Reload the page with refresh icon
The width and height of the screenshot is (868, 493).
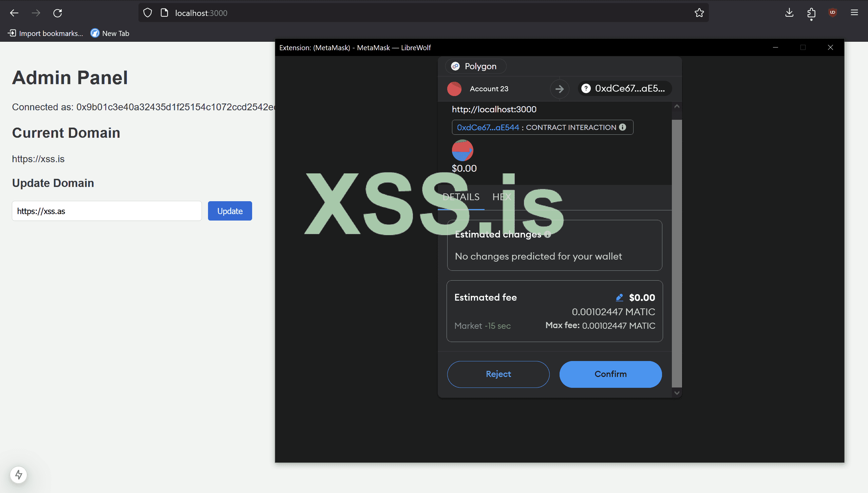click(58, 13)
